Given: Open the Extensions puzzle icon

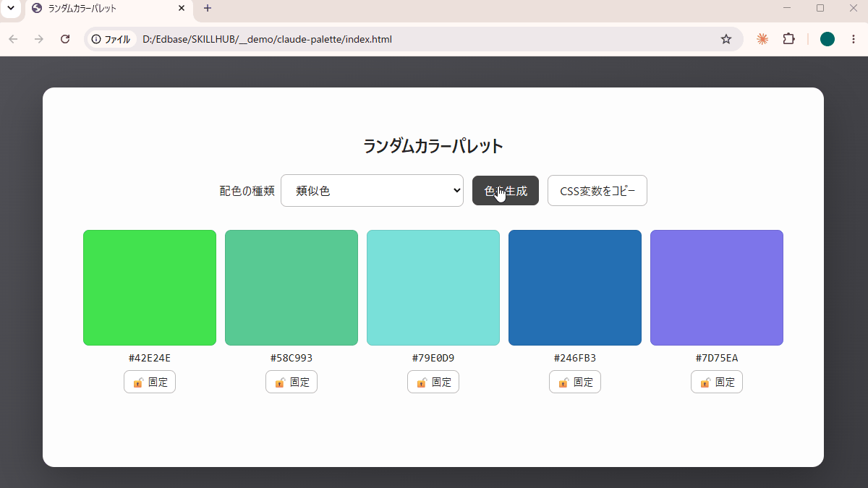Looking at the screenshot, I should 788,39.
